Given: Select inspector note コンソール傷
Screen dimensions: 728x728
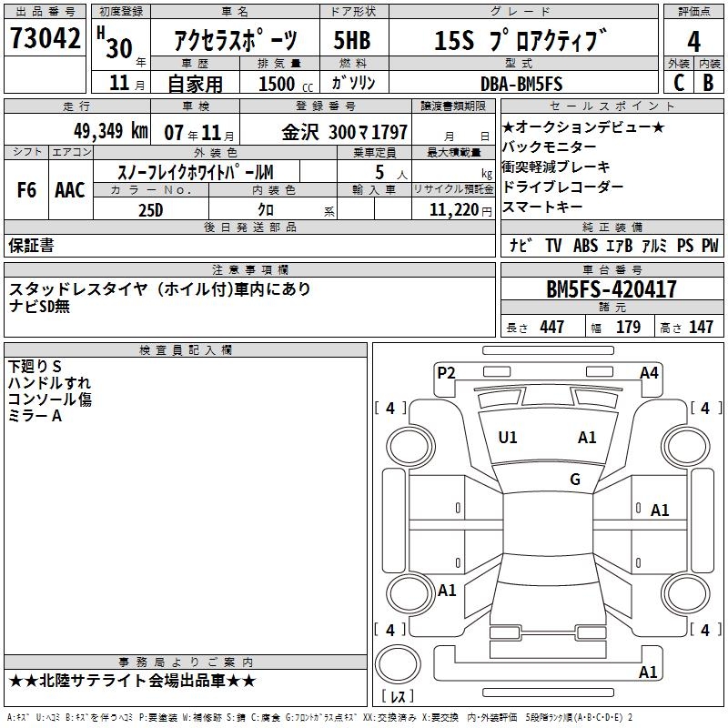Looking at the screenshot, I should [x=50, y=399].
